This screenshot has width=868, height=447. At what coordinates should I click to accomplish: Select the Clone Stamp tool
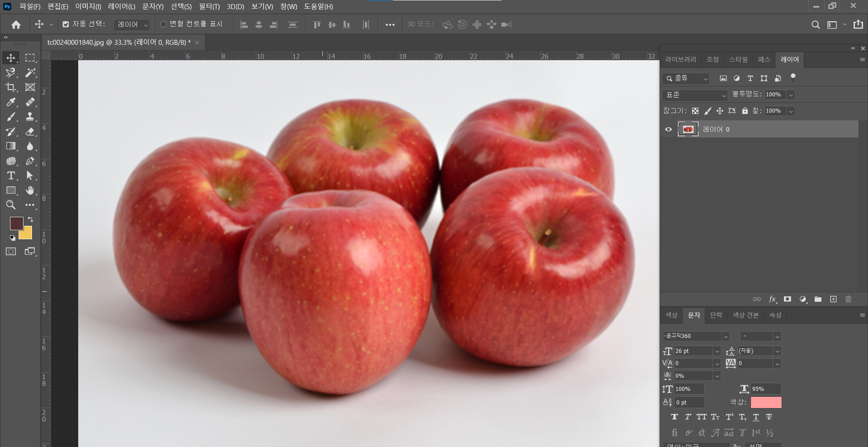coord(30,117)
